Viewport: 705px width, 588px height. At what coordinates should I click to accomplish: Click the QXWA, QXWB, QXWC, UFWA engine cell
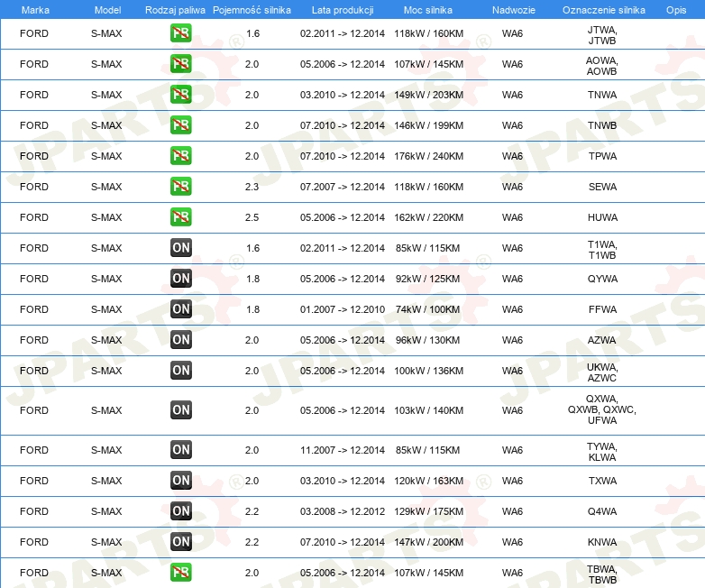pos(602,409)
